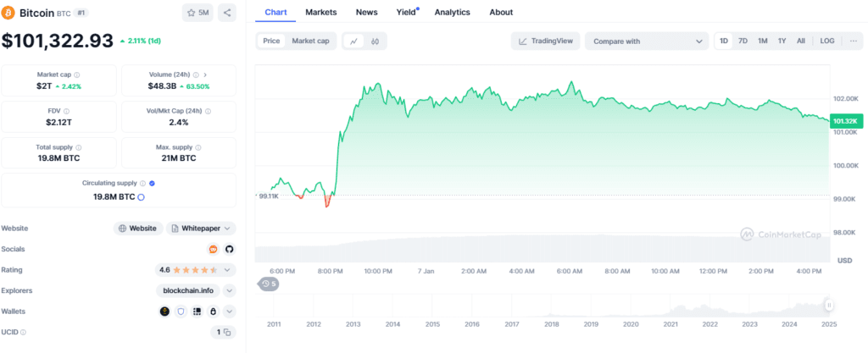
Task: Expand the Explorers chevron
Action: tap(230, 290)
